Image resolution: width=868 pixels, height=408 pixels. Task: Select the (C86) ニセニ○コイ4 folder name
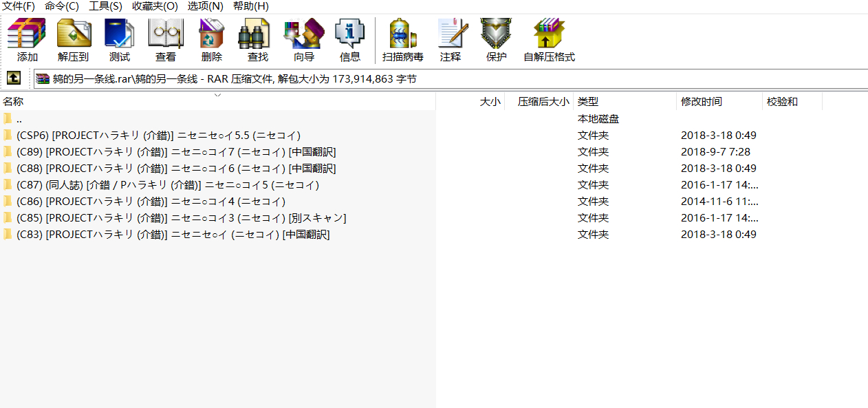coord(151,202)
